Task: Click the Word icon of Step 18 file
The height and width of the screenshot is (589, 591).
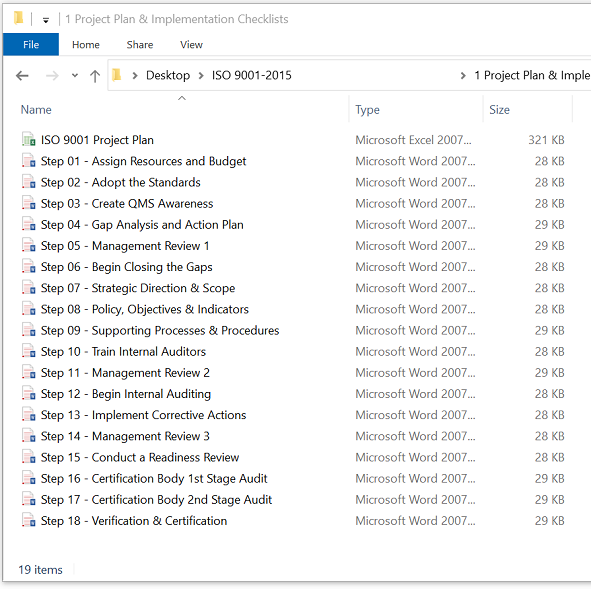Action: [29, 520]
